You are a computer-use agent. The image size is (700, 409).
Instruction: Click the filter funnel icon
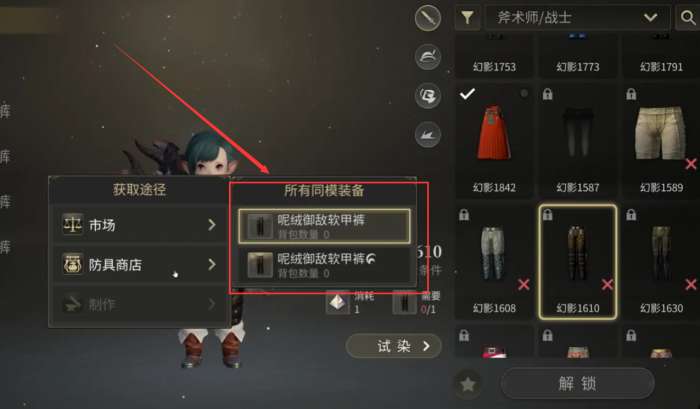pos(467,17)
